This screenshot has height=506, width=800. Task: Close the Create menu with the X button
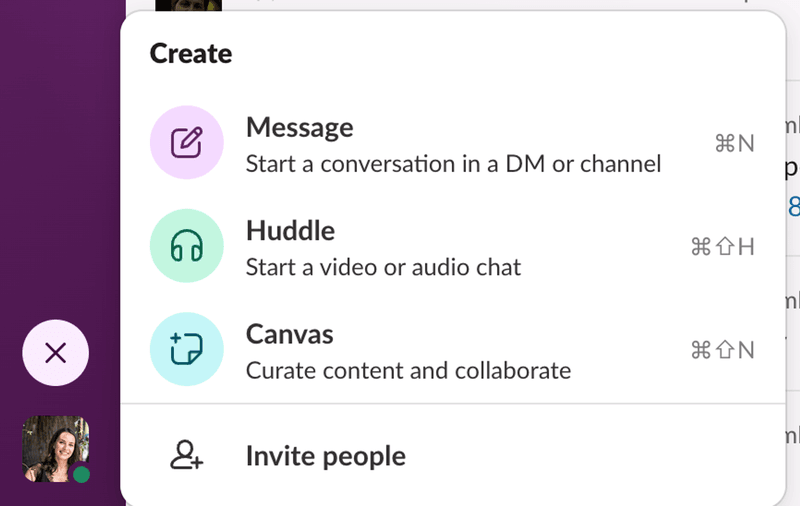(x=56, y=352)
